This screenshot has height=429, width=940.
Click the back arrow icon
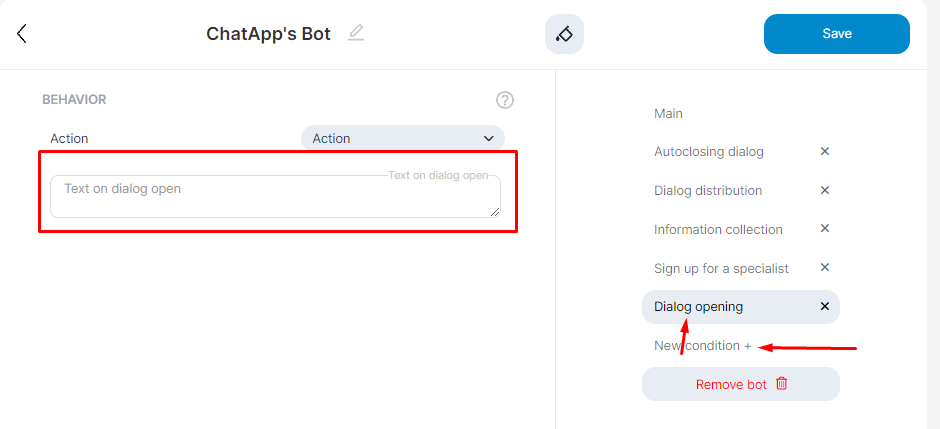pyautogui.click(x=22, y=34)
